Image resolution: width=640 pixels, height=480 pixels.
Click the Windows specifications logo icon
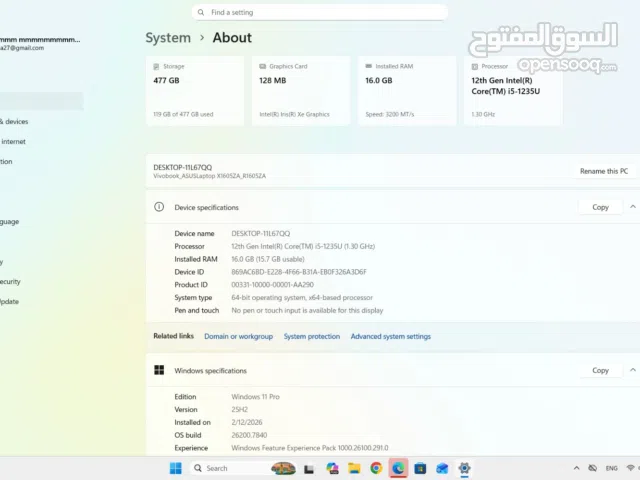[x=159, y=370]
